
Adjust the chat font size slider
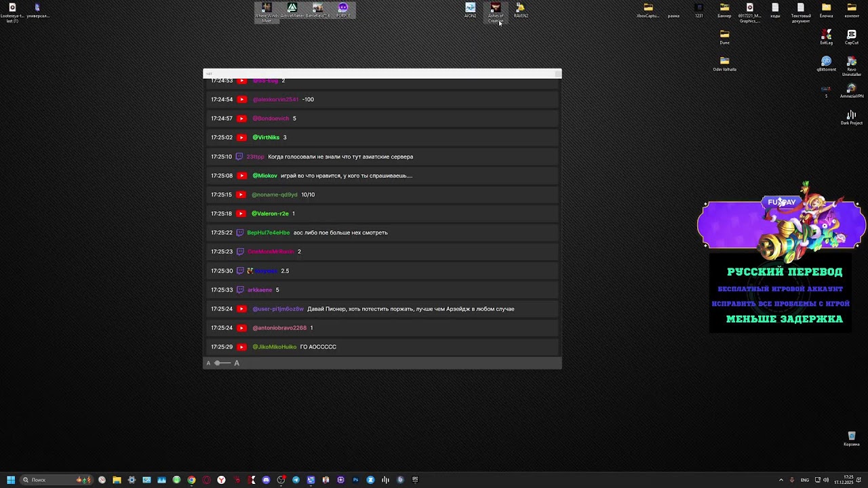pos(222,363)
